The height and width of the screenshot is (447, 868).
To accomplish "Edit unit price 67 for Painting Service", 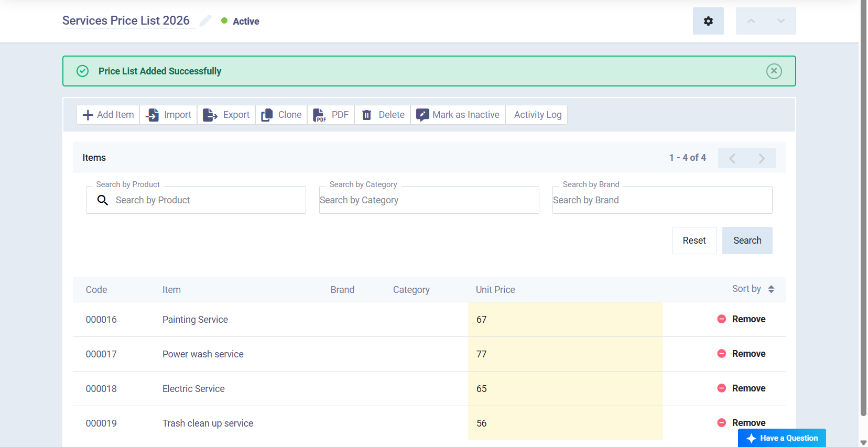I will pyautogui.click(x=566, y=320).
